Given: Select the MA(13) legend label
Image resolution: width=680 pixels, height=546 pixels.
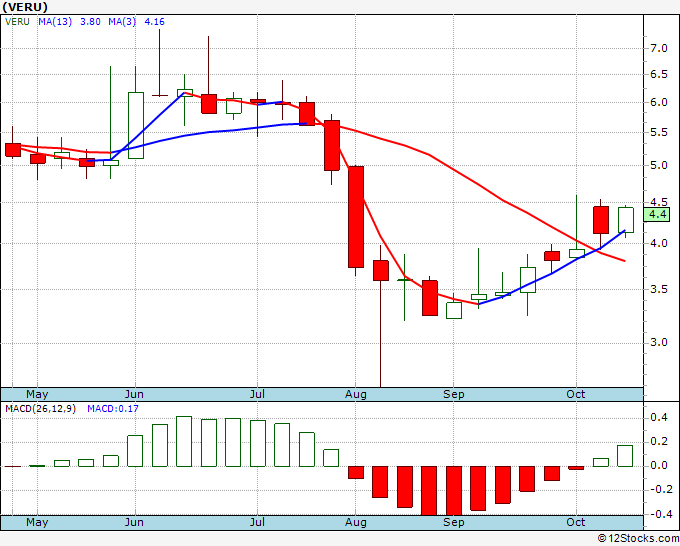Looking at the screenshot, I should tap(55, 22).
